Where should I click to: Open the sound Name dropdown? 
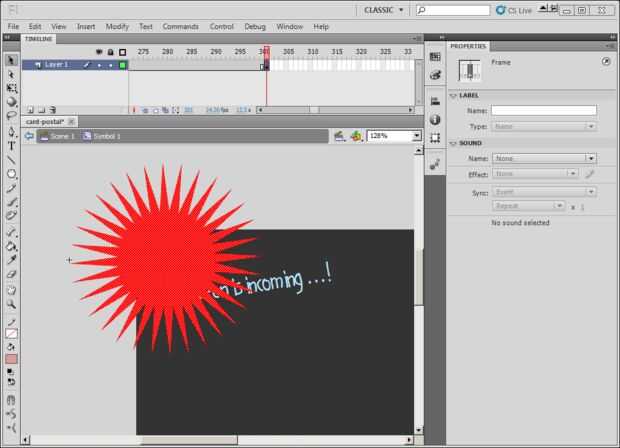point(544,158)
